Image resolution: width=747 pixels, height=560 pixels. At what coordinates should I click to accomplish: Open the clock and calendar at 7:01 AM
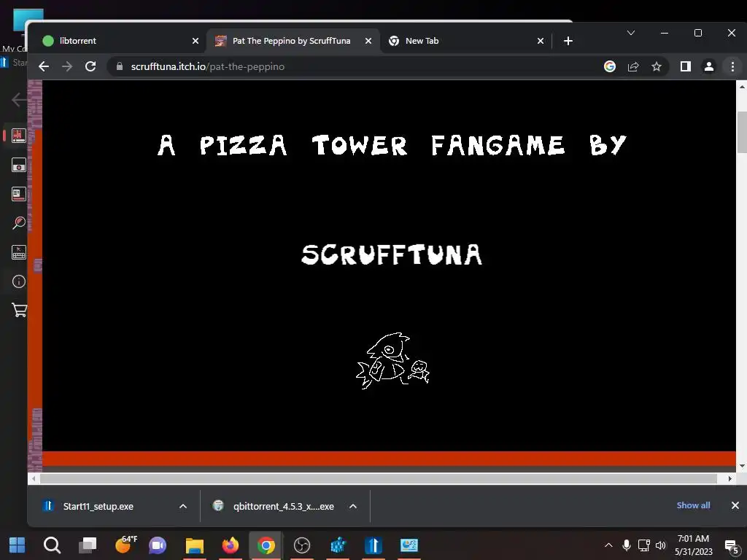click(x=693, y=545)
